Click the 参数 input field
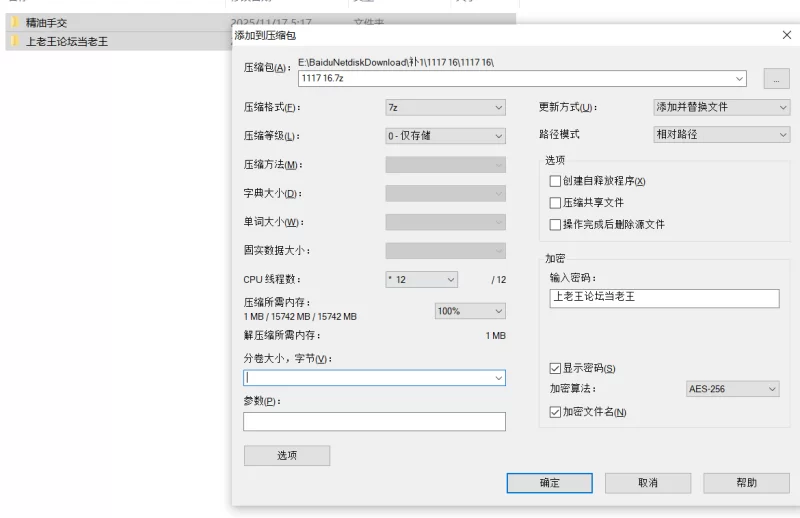The width and height of the screenshot is (800, 518). coord(374,422)
